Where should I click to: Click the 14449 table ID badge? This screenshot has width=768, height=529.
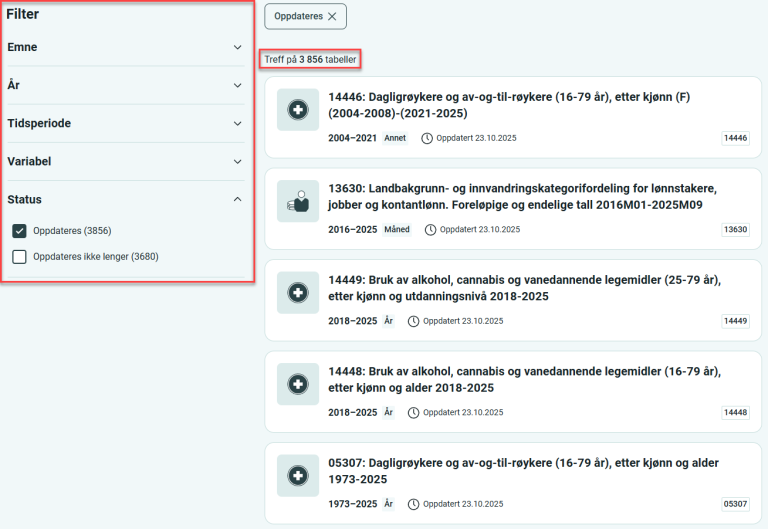735,321
